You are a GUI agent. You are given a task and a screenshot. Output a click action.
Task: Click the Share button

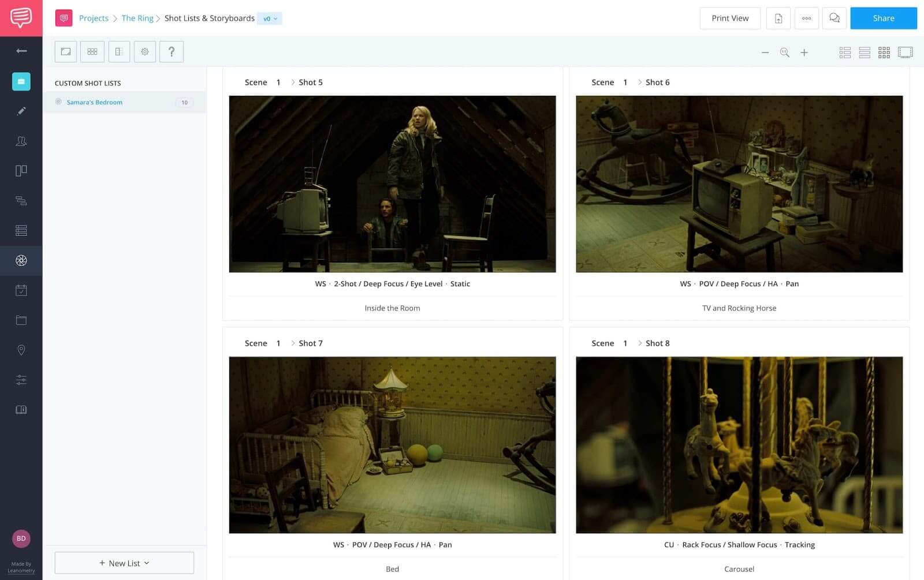[883, 18]
